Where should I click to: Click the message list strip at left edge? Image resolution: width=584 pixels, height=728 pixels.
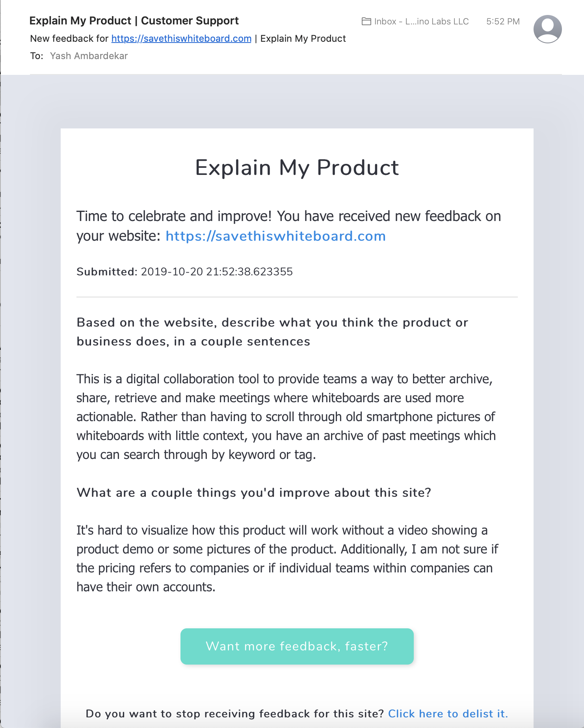point(2,355)
